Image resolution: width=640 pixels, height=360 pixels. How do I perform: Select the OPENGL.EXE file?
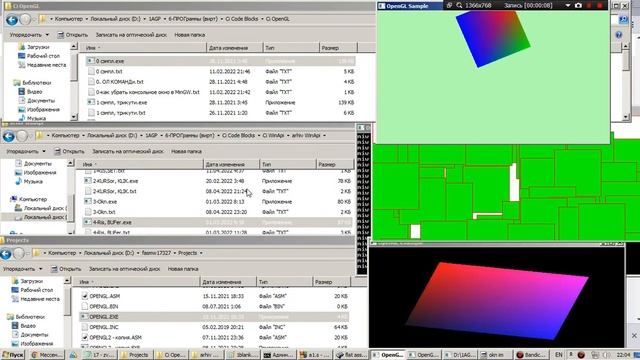[214, 317]
